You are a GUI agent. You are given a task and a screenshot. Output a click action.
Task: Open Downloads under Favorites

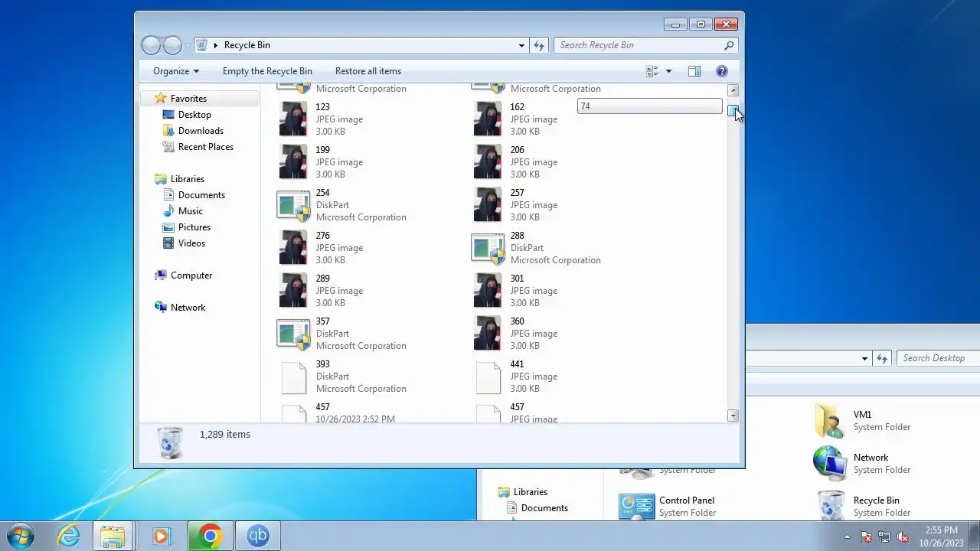(201, 131)
